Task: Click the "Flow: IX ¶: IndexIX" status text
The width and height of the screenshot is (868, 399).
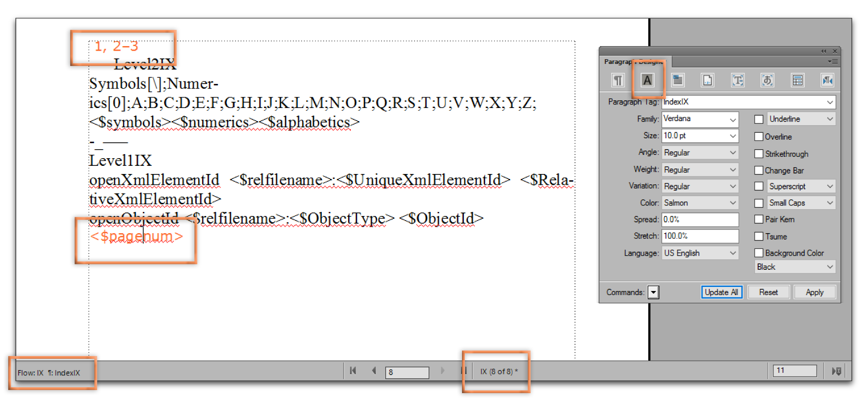Action: (x=49, y=373)
